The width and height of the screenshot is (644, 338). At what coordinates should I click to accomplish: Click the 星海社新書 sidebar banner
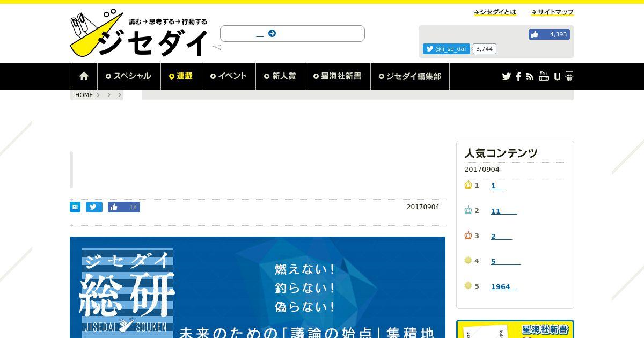[515, 329]
